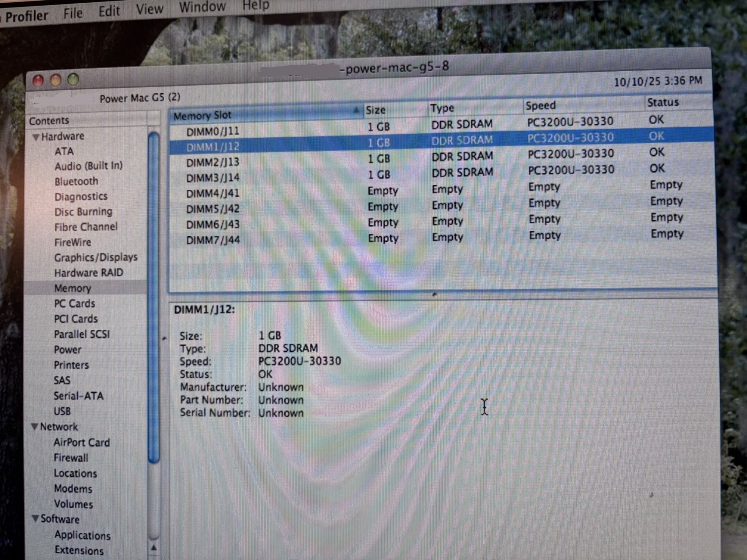The width and height of the screenshot is (747, 560).
Task: Collapse the Network section triangle
Action: pos(35,427)
